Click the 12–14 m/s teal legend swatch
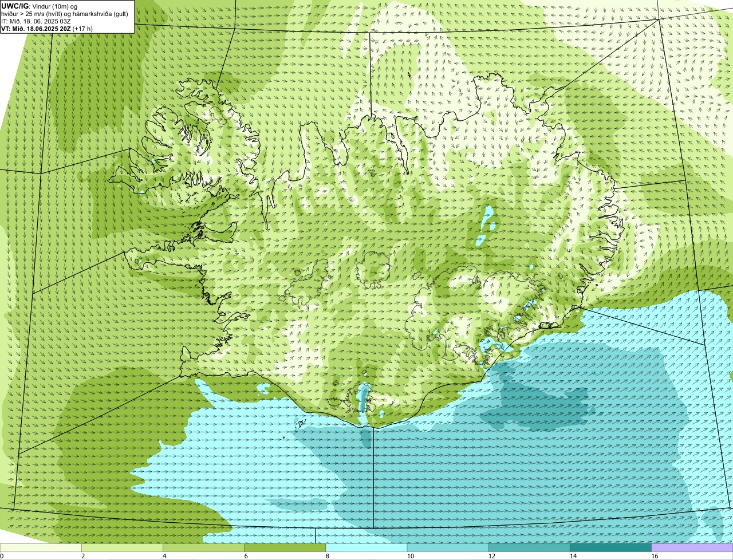Image resolution: width=733 pixels, height=560 pixels. coord(529,547)
